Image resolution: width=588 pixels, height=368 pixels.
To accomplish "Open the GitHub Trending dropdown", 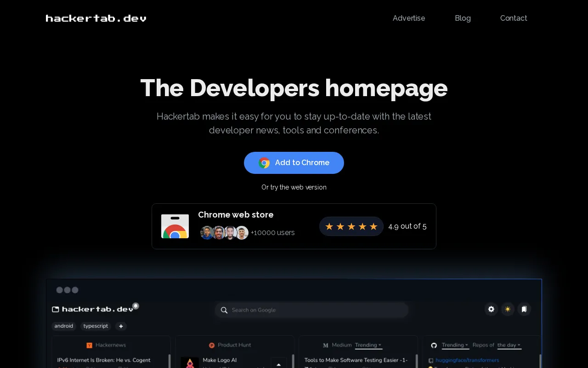I will [x=455, y=345].
